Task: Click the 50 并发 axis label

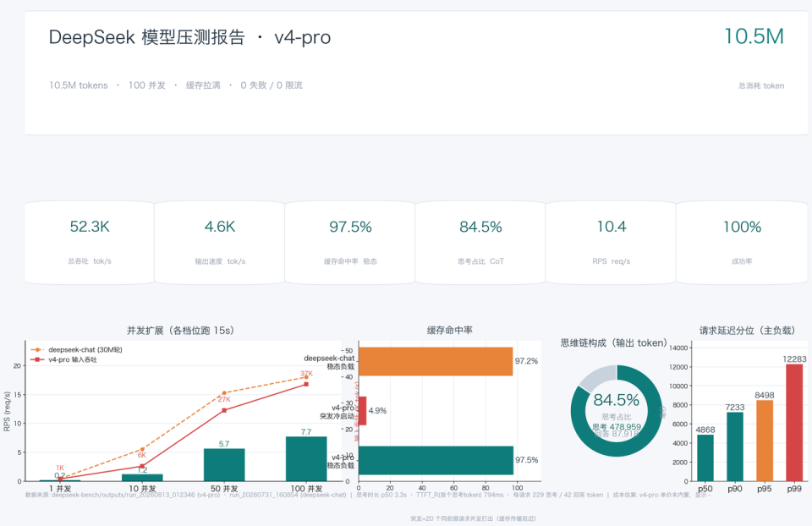Action: coord(224,489)
